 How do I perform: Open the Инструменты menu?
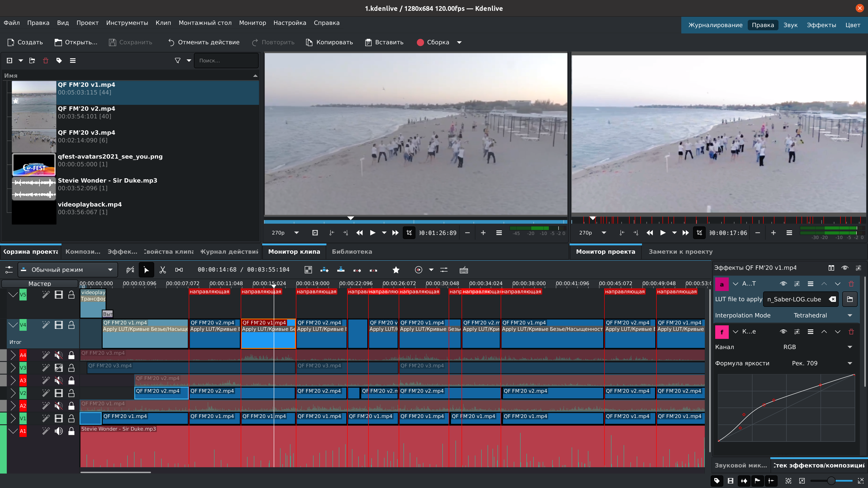[x=127, y=23]
